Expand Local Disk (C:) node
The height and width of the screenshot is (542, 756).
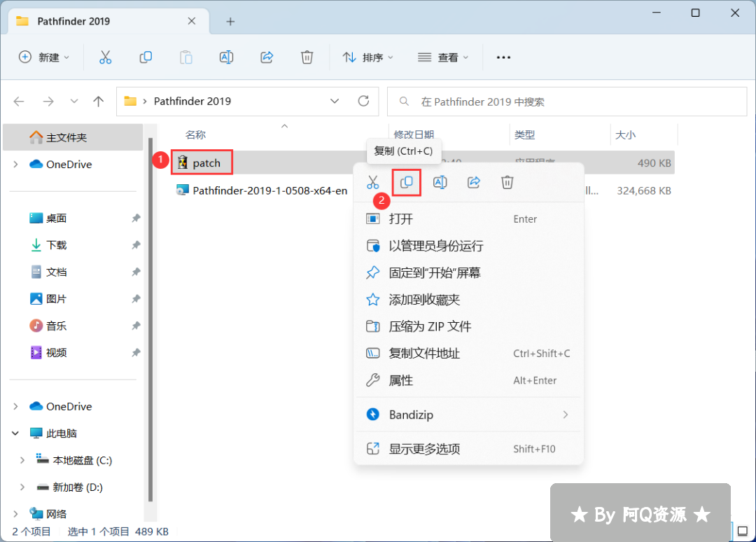click(x=22, y=460)
